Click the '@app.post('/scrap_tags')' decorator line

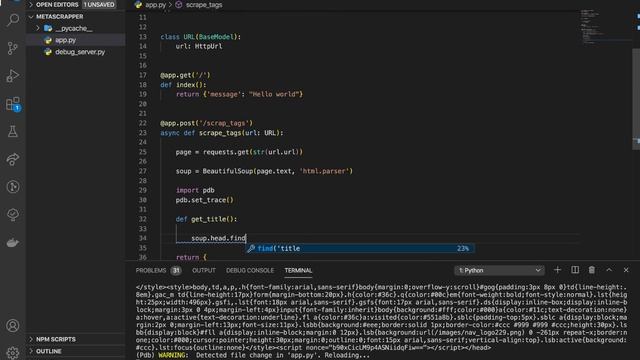206,123
